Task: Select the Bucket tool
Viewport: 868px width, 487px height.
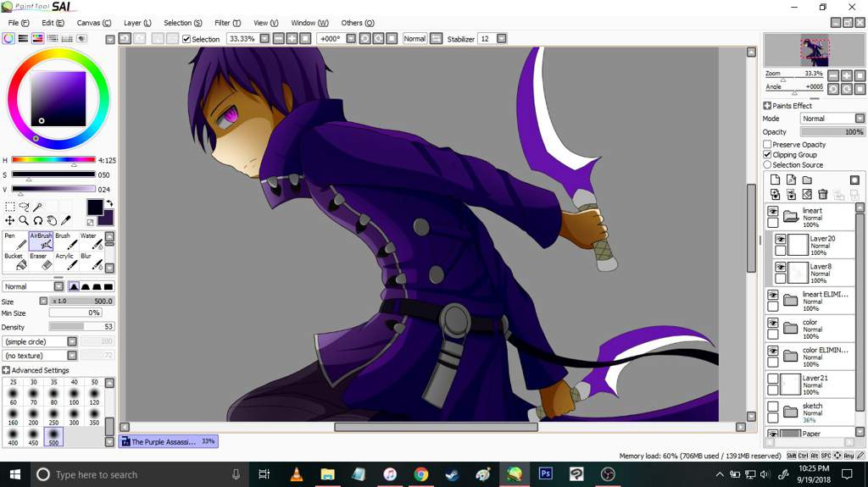Action: (x=15, y=262)
